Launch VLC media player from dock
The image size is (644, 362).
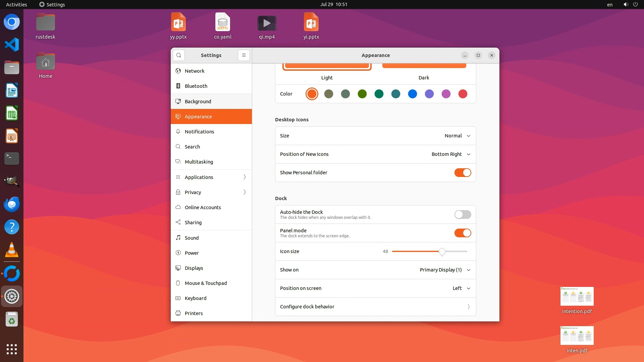tap(12, 250)
